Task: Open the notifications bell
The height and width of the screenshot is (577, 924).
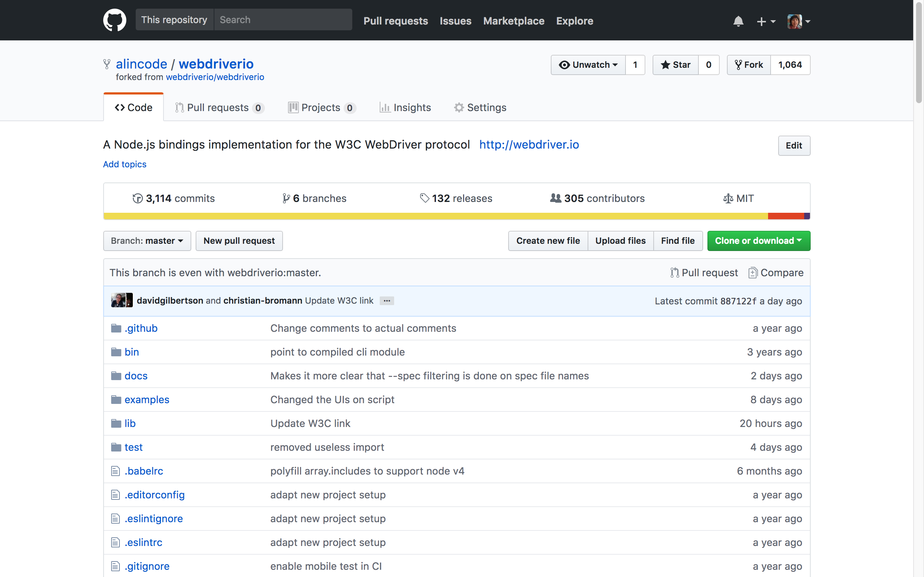Action: (x=738, y=21)
